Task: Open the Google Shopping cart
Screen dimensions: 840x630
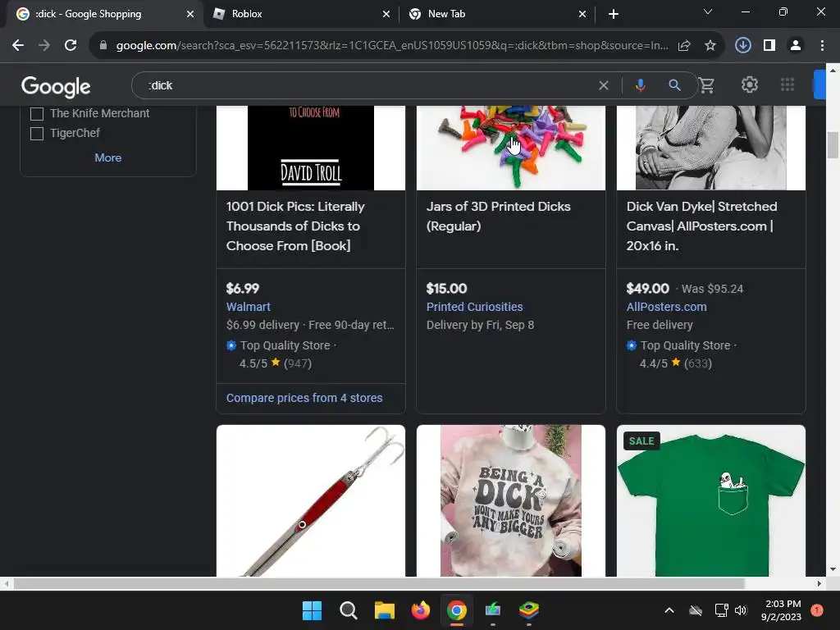Action: [706, 85]
